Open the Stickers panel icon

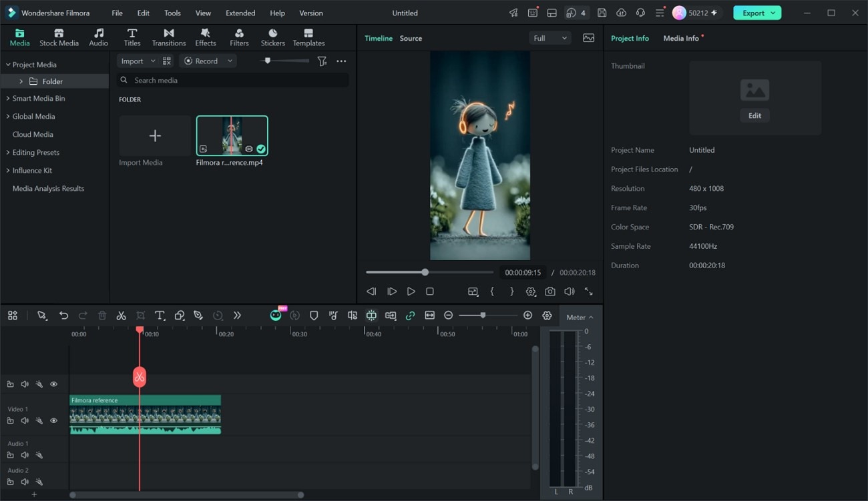[x=272, y=37]
